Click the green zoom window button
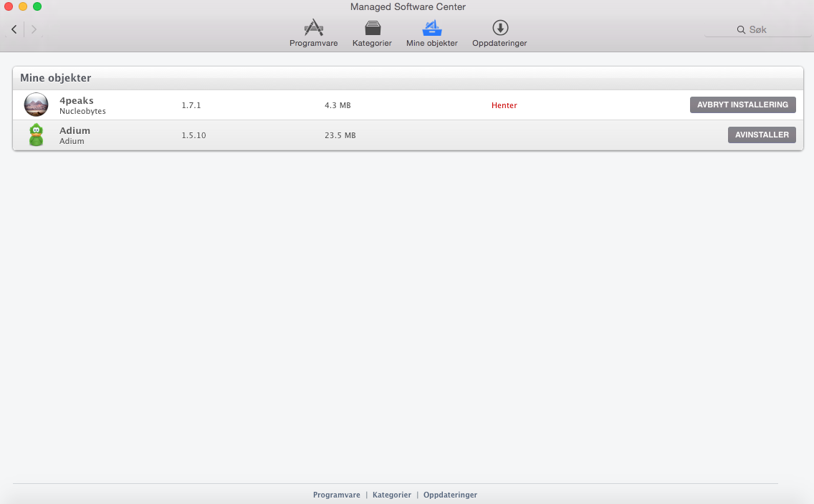Image resolution: width=814 pixels, height=504 pixels. point(37,6)
